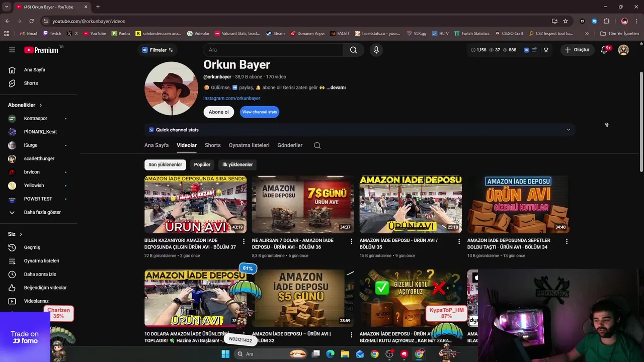This screenshot has height=362, width=644.
Task: Switch to the Shorts channel tab
Action: (212, 145)
